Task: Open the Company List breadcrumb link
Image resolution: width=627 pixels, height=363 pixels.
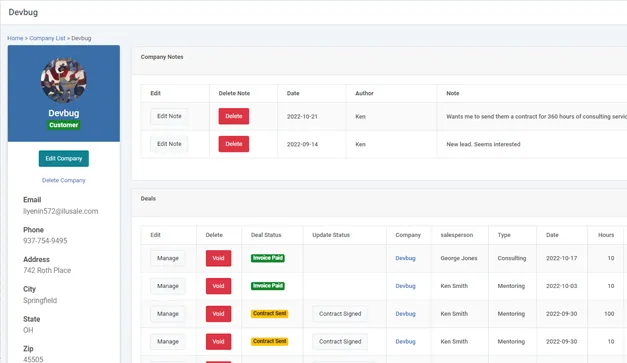Action: 47,38
